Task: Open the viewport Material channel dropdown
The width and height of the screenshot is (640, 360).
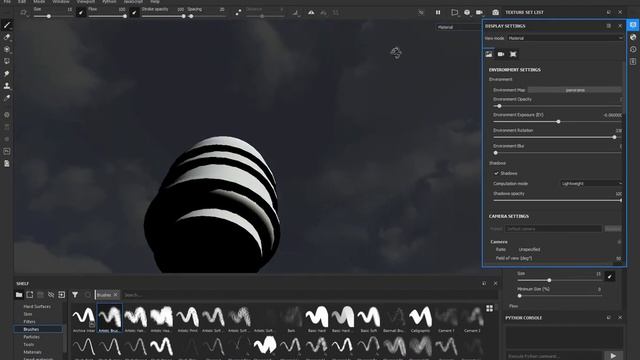Action: point(459,27)
